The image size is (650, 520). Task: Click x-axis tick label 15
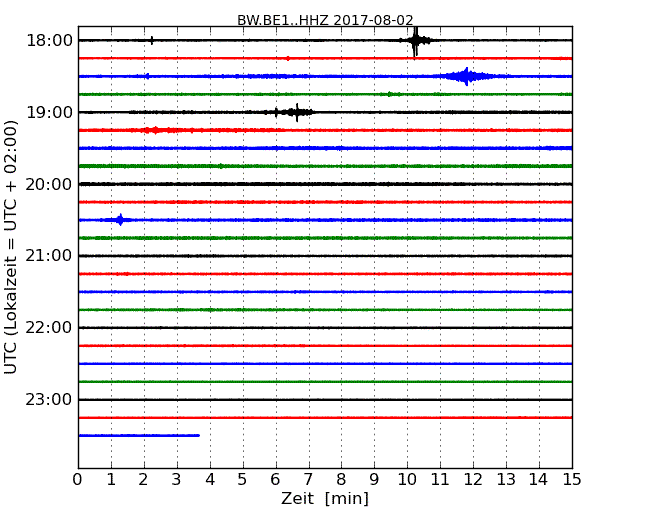tap(572, 479)
